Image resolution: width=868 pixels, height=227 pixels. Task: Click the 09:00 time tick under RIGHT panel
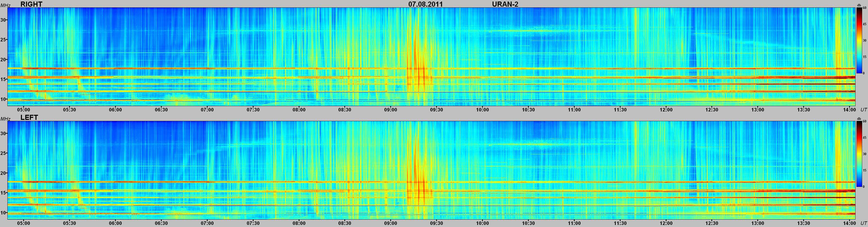tap(391, 110)
